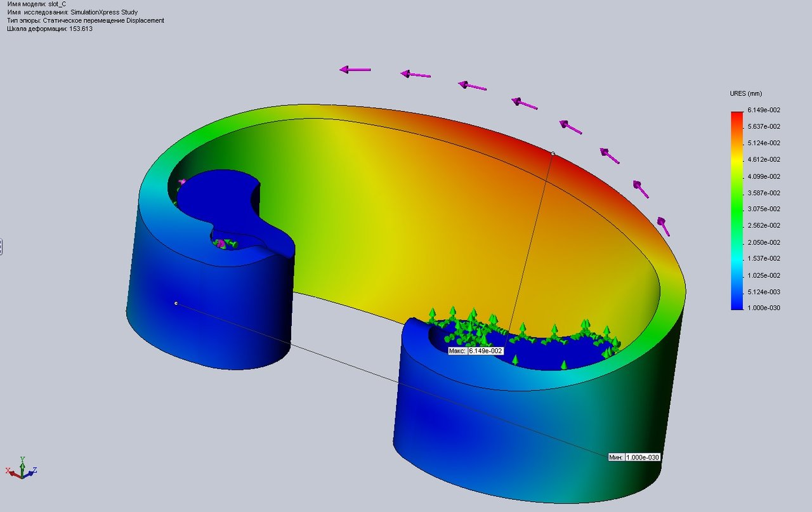Select legend value 1.025e-002
Image resolution: width=812 pixels, height=512 pixels.
click(764, 275)
